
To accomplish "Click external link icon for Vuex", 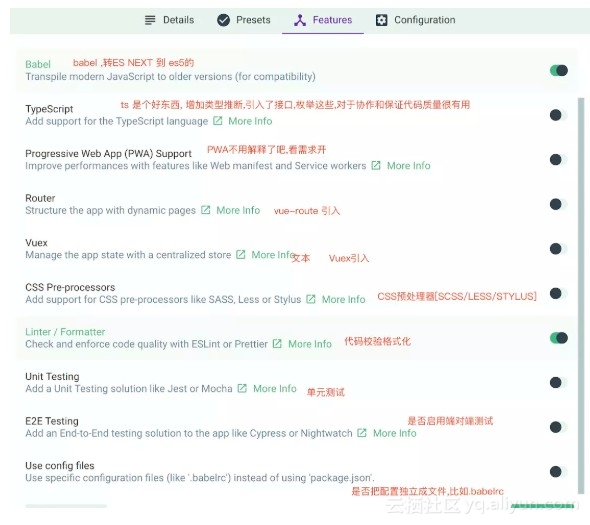I will 240,254.
